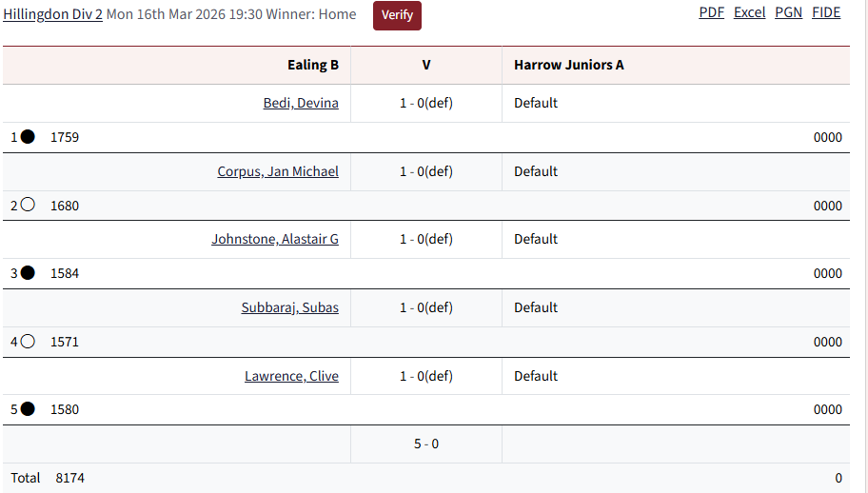This screenshot has height=493, width=868.
Task: Click the Ealing B team header
Action: pyautogui.click(x=313, y=65)
